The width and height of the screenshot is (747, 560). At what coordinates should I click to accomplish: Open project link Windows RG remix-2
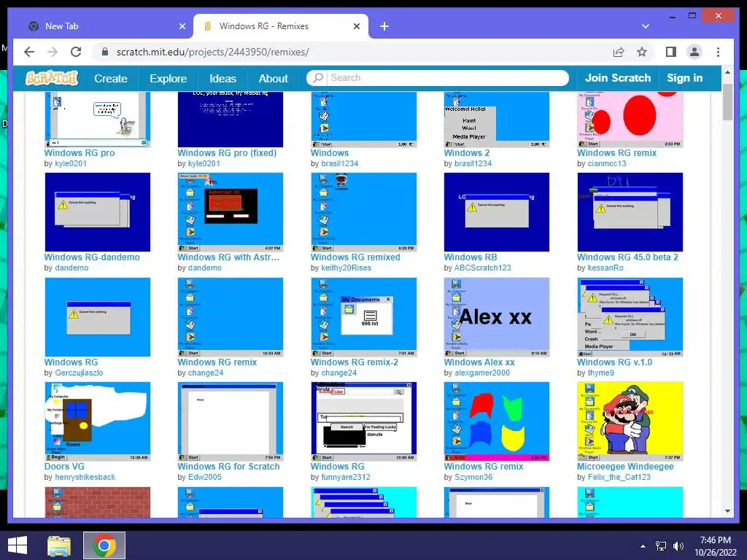click(355, 362)
